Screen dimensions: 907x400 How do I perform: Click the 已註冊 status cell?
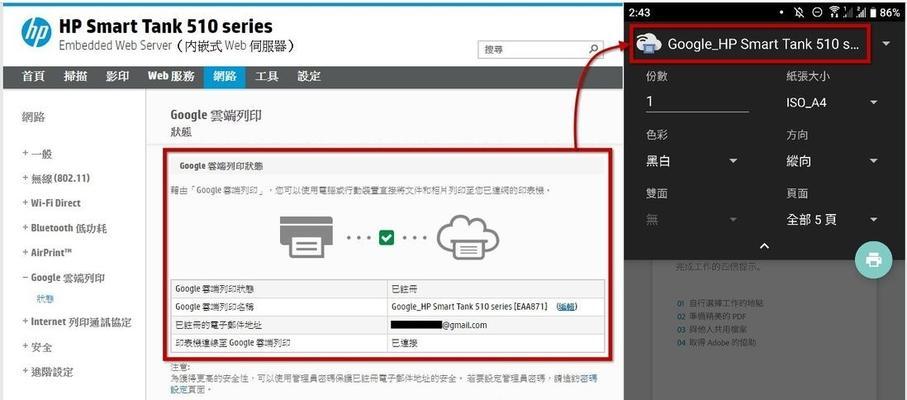(497, 288)
